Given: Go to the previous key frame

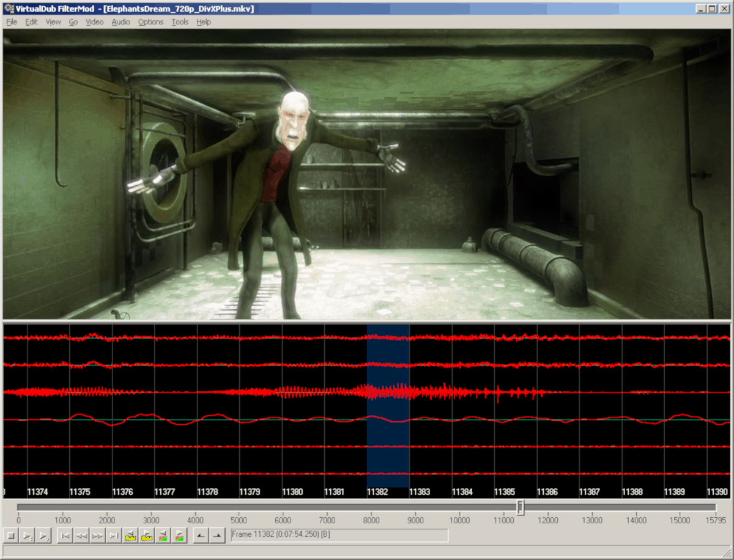Looking at the screenshot, I should tap(130, 536).
